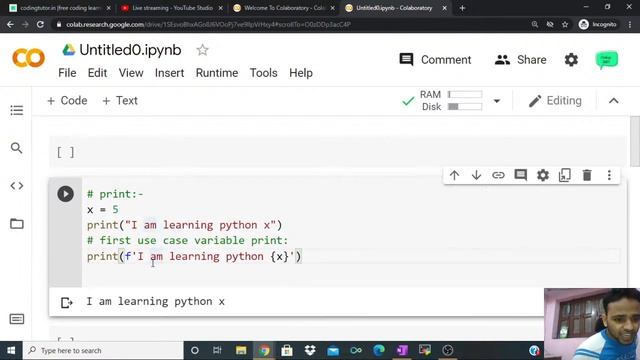
Task: Open the Help menu
Action: pyautogui.click(x=301, y=73)
